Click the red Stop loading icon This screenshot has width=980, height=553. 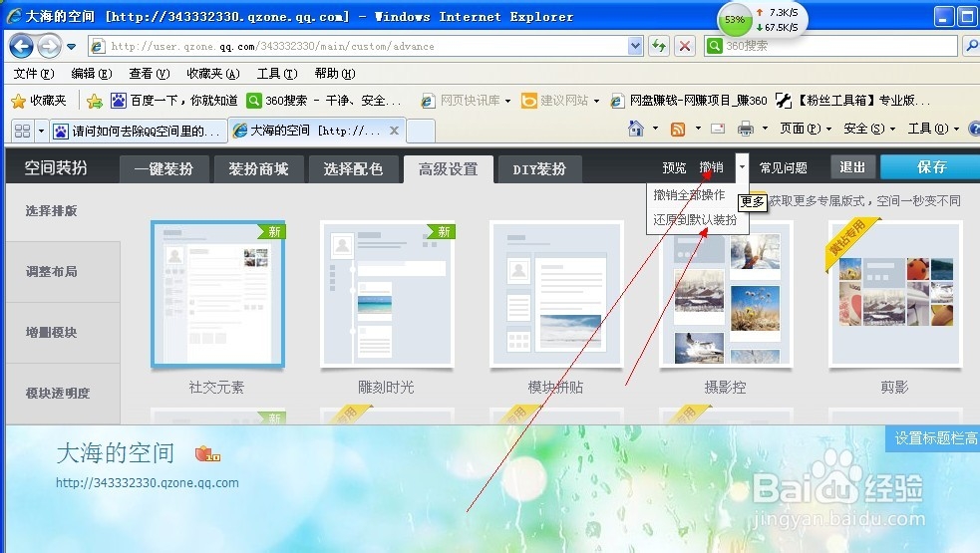[685, 46]
